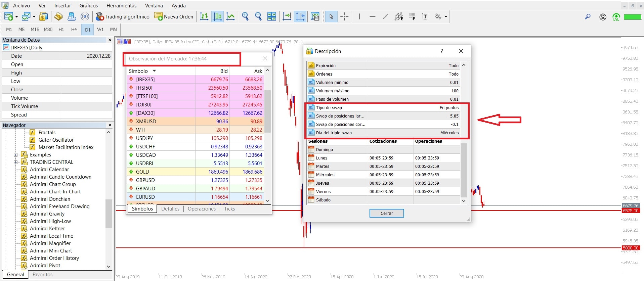Click the Ask column header
The width and height of the screenshot is (644, 281).
pos(258,71)
